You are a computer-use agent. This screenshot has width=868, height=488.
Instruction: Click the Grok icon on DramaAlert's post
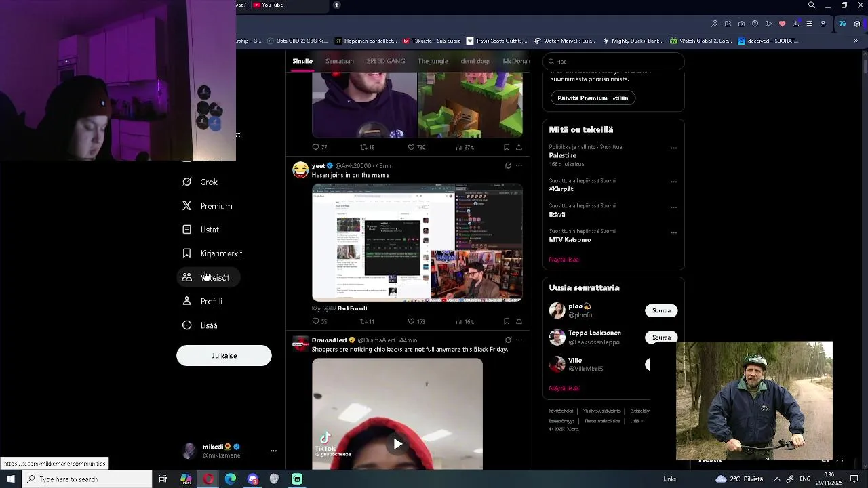[508, 340]
